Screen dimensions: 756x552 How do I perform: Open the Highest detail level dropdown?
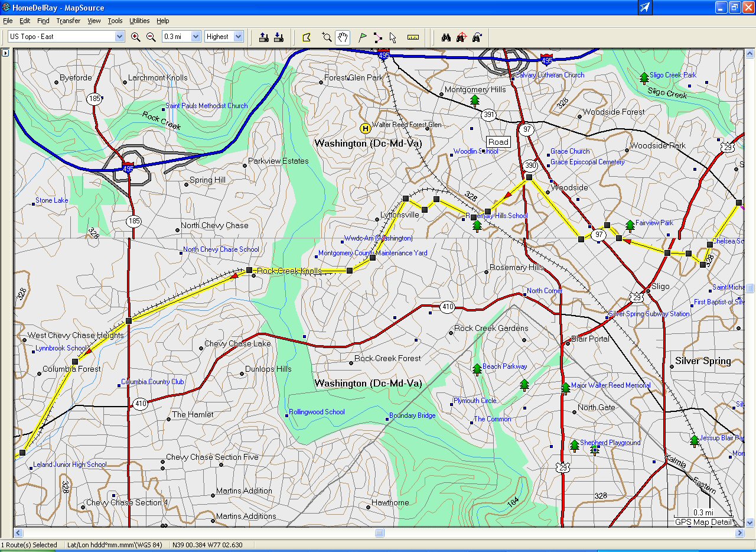(x=238, y=37)
